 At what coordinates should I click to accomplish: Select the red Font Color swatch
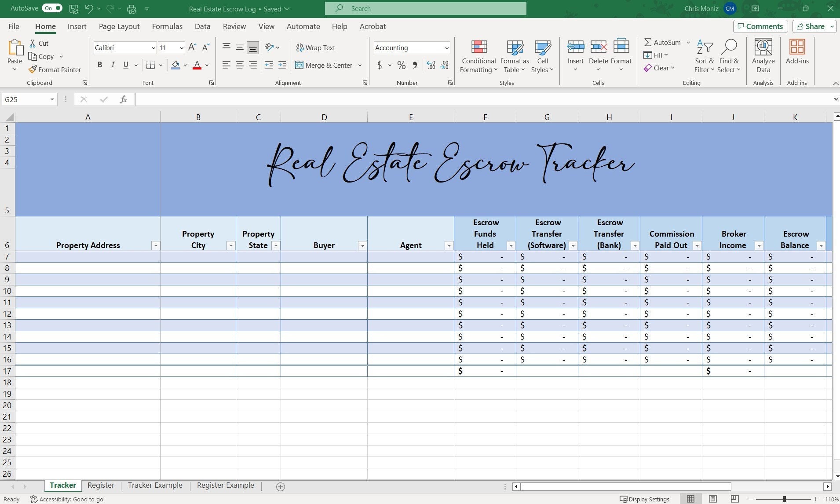click(x=197, y=65)
